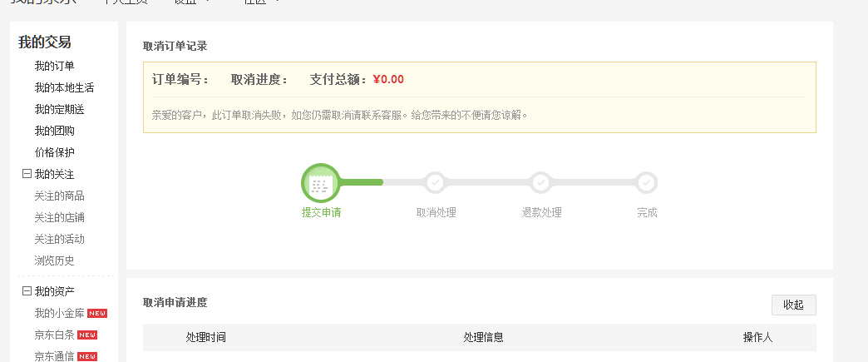Open 关注的店铺 page
This screenshot has width=868, height=362.
tap(59, 217)
